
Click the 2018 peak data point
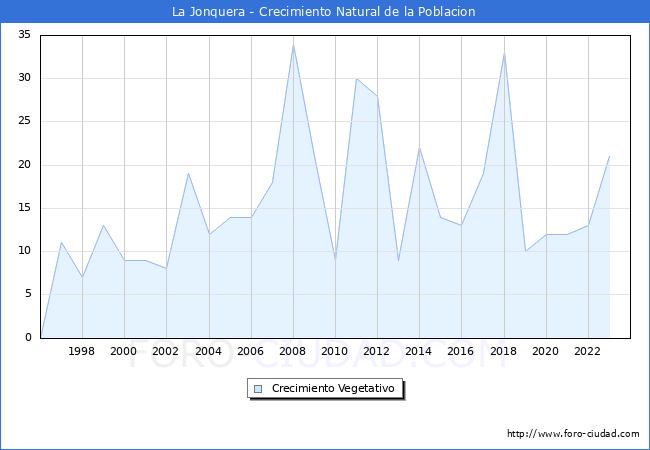[504, 53]
